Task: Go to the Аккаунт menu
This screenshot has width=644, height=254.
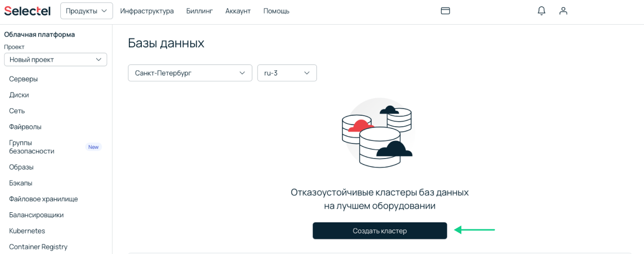Action: 238,11
